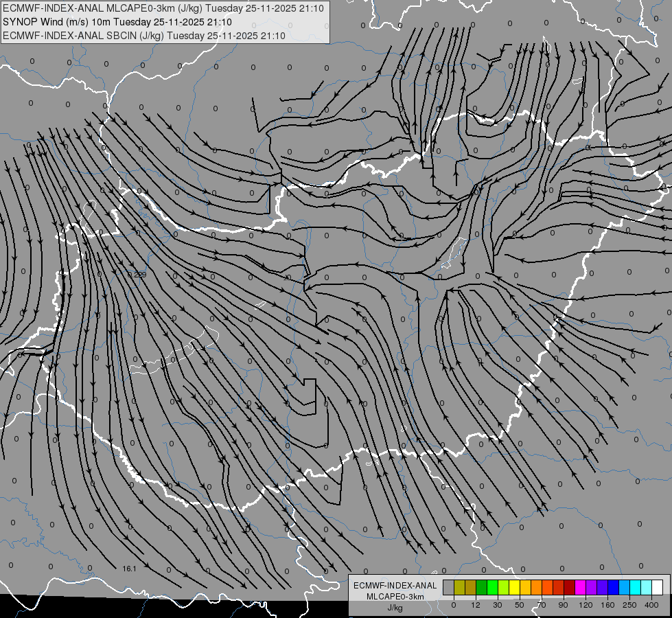The image size is (672, 618).
Task: Click the legend scale value 50
Action: click(x=520, y=605)
